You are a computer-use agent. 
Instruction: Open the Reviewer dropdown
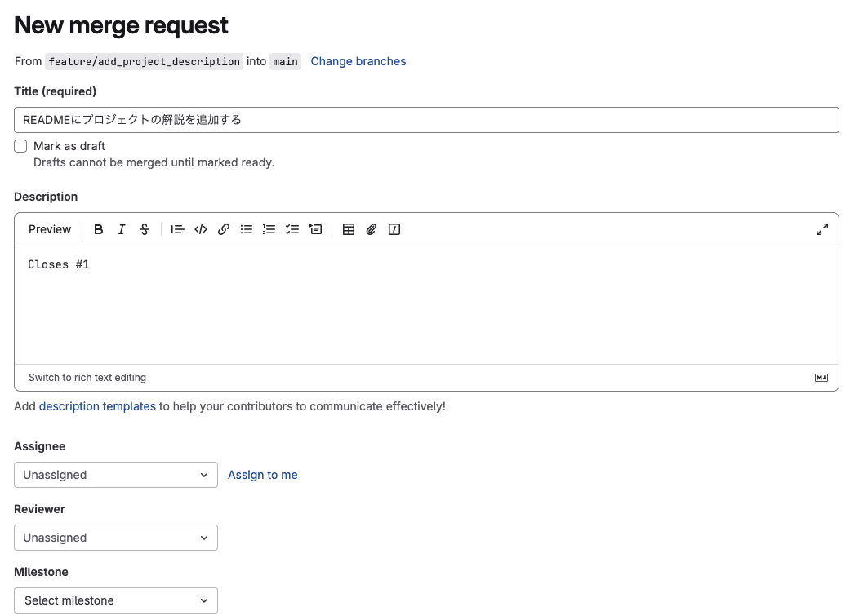(x=116, y=538)
